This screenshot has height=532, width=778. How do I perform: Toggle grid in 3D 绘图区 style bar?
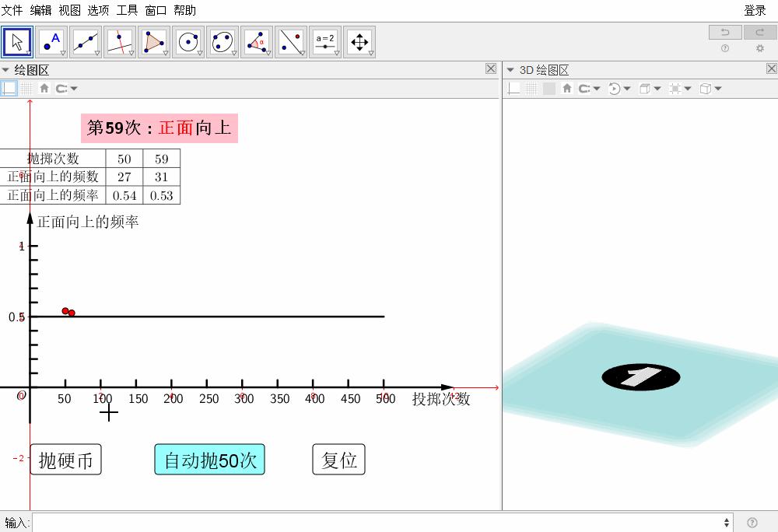point(531,88)
